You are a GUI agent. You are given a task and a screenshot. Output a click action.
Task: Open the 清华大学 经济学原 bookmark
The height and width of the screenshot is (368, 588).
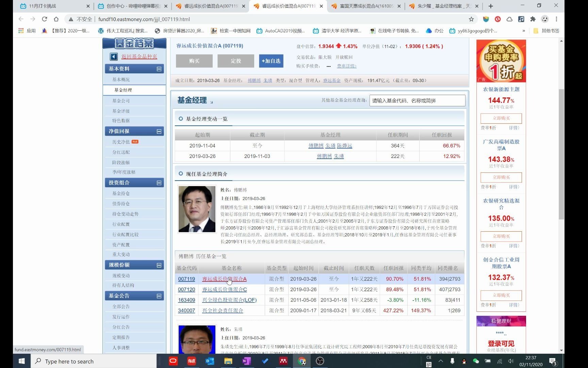pyautogui.click(x=337, y=31)
